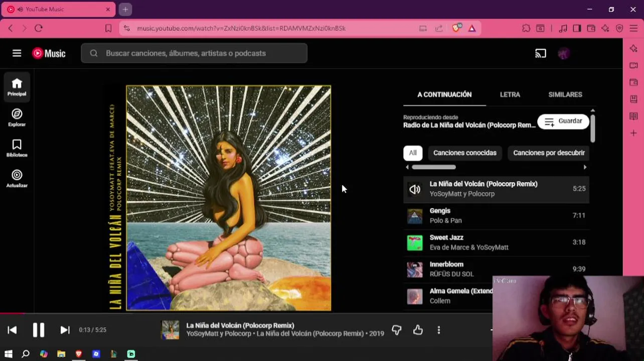Screen dimensions: 644x361
Task: Open Brave Rewards triangle icon
Action: coord(472,29)
